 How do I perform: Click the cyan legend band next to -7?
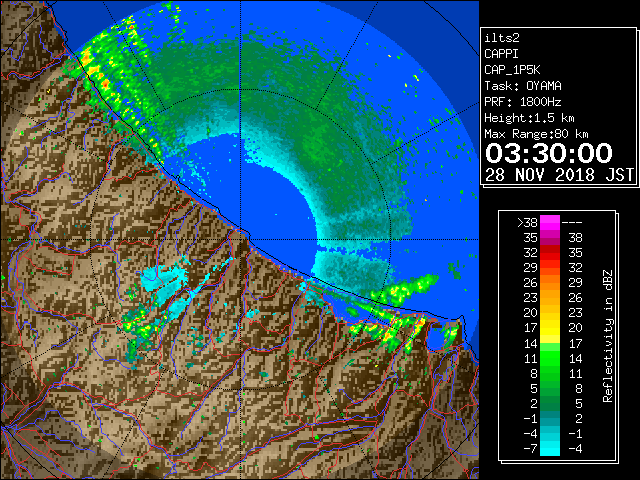[x=550, y=448]
